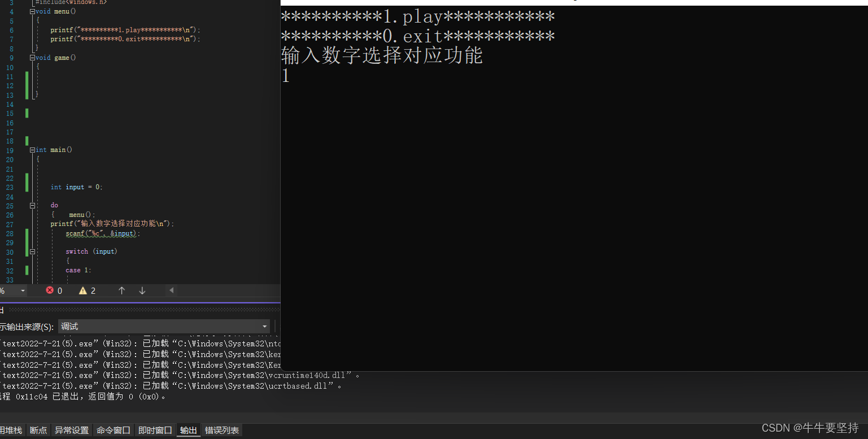The width and height of the screenshot is (868, 439).
Task: Open the 错误列表 tab
Action: (222, 431)
